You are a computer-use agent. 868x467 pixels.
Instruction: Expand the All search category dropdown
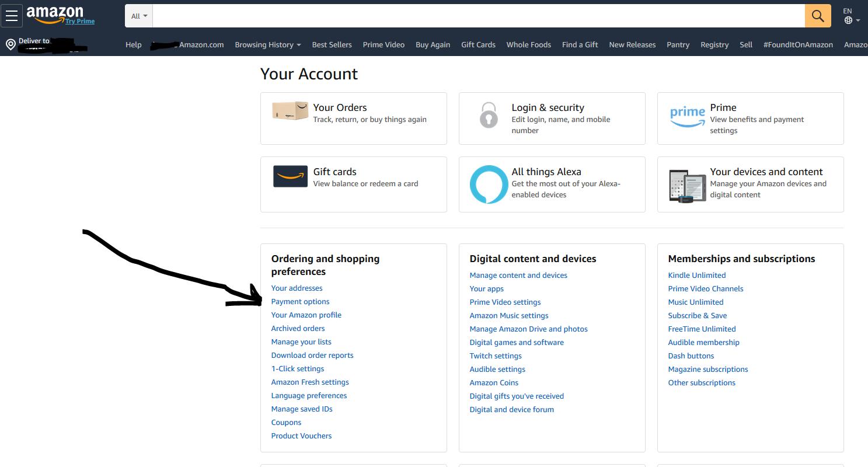(139, 16)
